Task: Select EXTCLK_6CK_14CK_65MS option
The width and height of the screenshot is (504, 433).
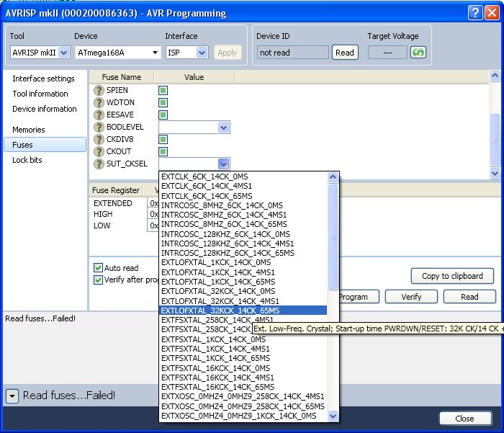Action: tap(243, 196)
